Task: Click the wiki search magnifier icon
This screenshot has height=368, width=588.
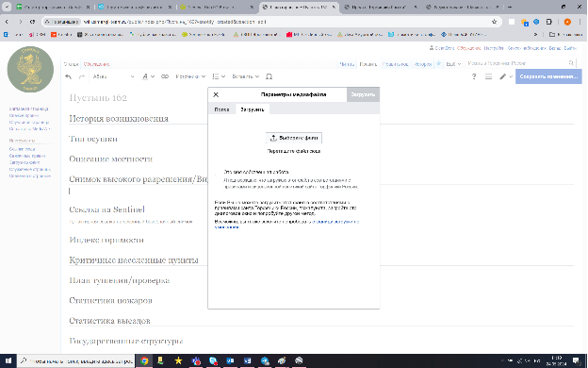Action: click(571, 63)
